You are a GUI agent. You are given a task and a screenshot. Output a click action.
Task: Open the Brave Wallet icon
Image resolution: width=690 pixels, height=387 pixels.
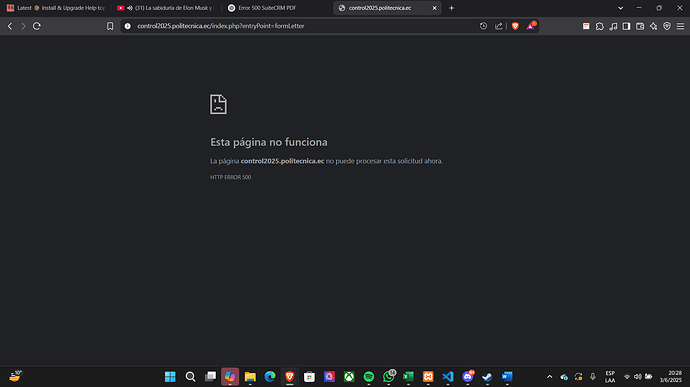[x=640, y=26]
